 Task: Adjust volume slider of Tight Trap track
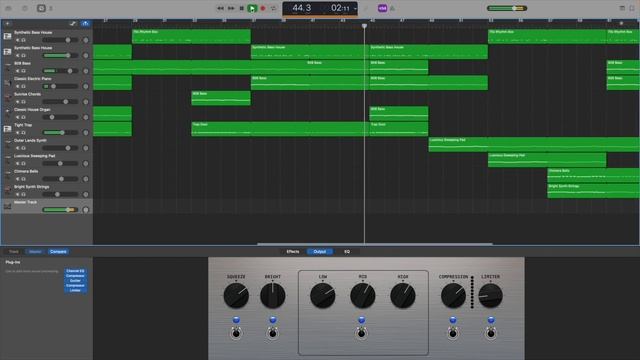[x=60, y=133]
